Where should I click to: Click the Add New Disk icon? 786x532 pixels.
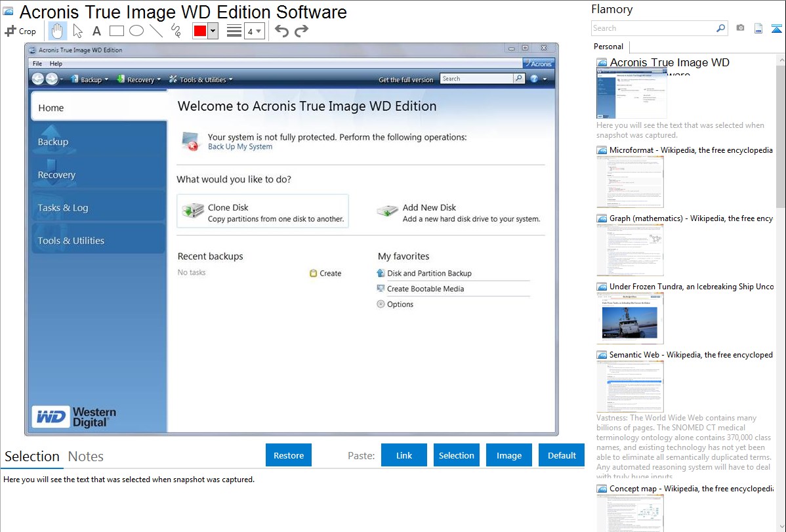(x=388, y=211)
